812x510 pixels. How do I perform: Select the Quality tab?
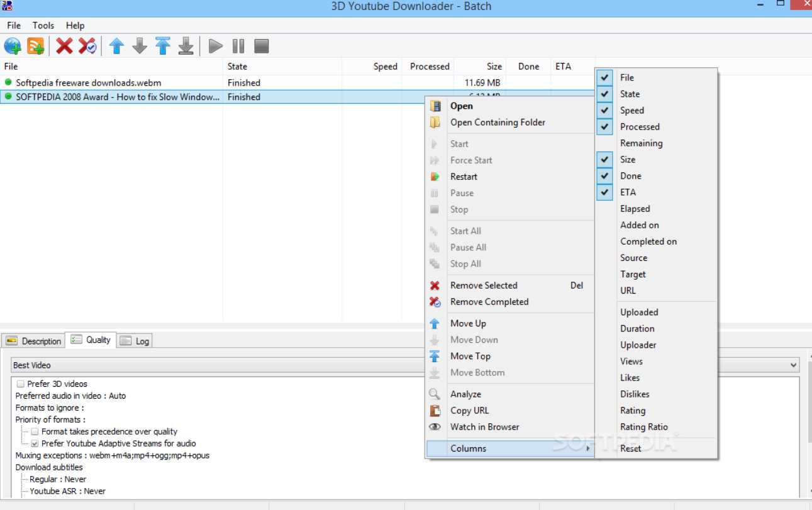tap(91, 340)
